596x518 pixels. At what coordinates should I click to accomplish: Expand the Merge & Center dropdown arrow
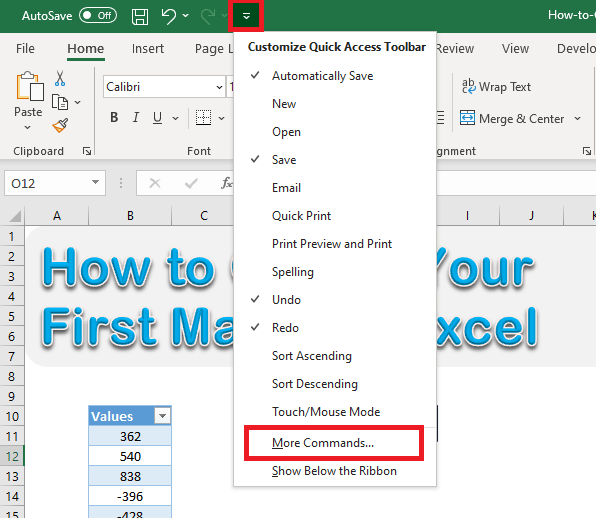577,119
